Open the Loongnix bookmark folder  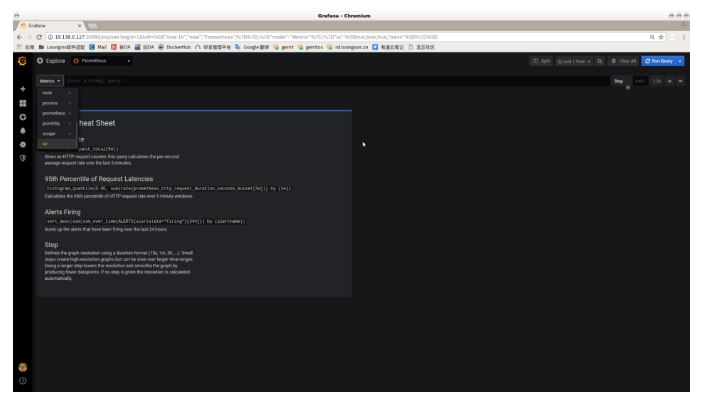(x=62, y=47)
